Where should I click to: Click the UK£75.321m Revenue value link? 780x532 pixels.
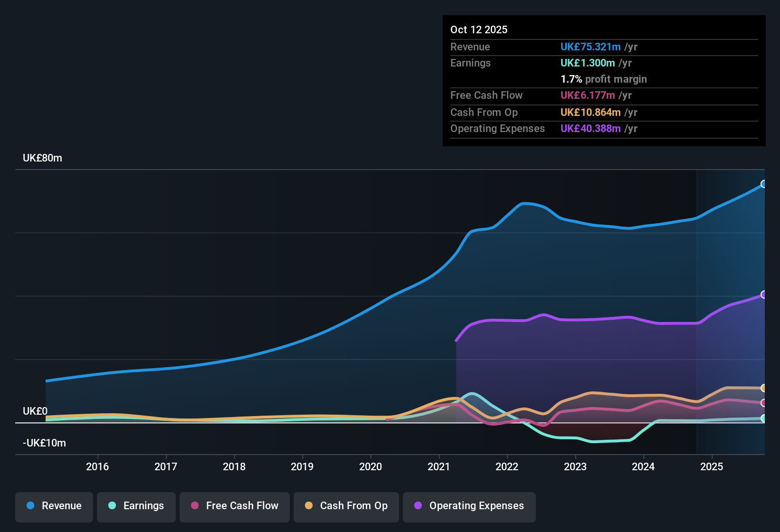click(590, 47)
